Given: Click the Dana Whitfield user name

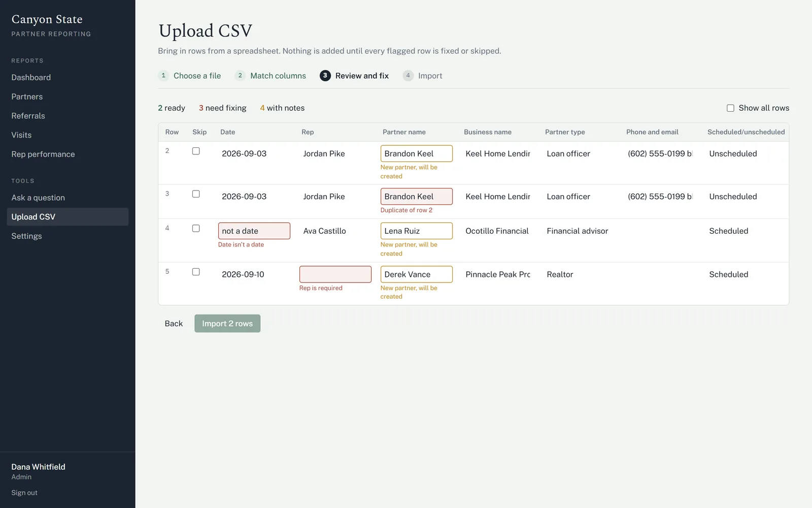Looking at the screenshot, I should click(x=39, y=467).
